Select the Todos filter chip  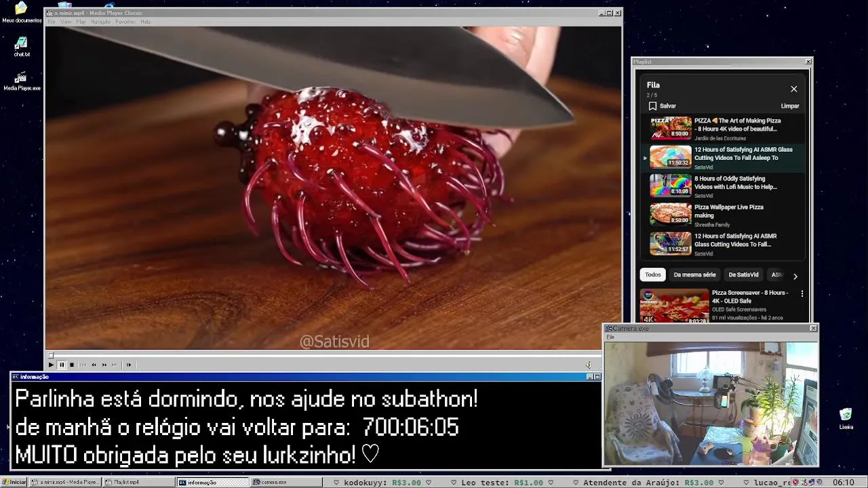pyautogui.click(x=652, y=274)
